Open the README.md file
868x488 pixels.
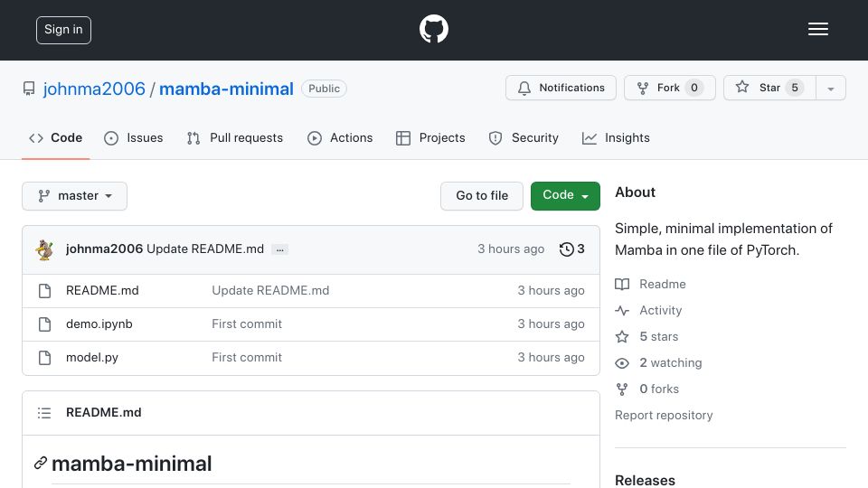102,290
